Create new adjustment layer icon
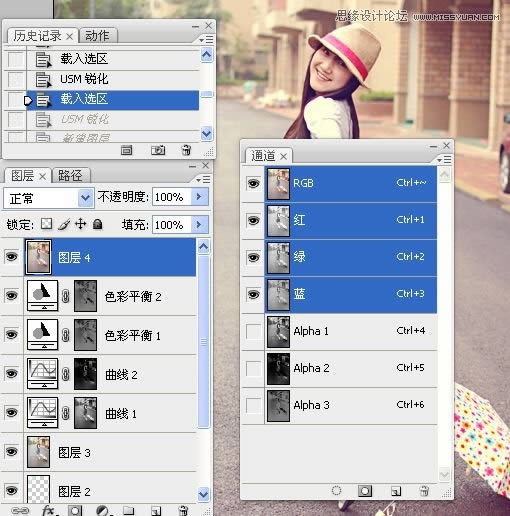 tap(102, 510)
